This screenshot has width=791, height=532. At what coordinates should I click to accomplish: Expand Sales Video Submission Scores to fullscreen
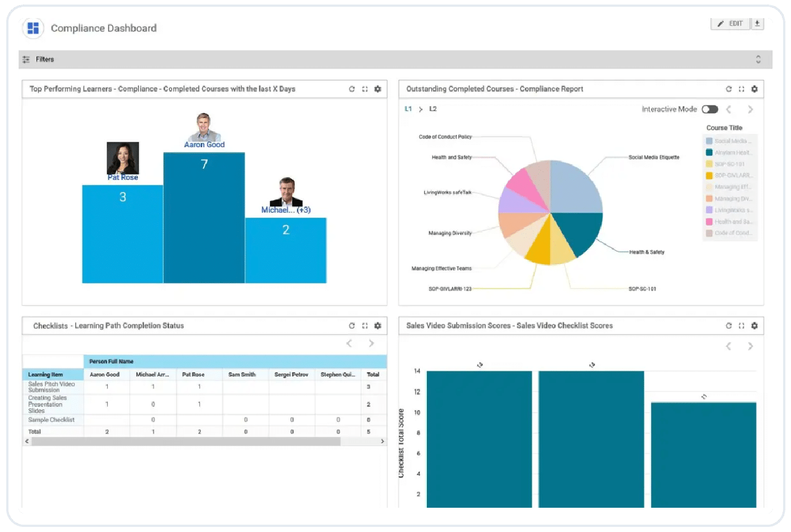point(741,326)
